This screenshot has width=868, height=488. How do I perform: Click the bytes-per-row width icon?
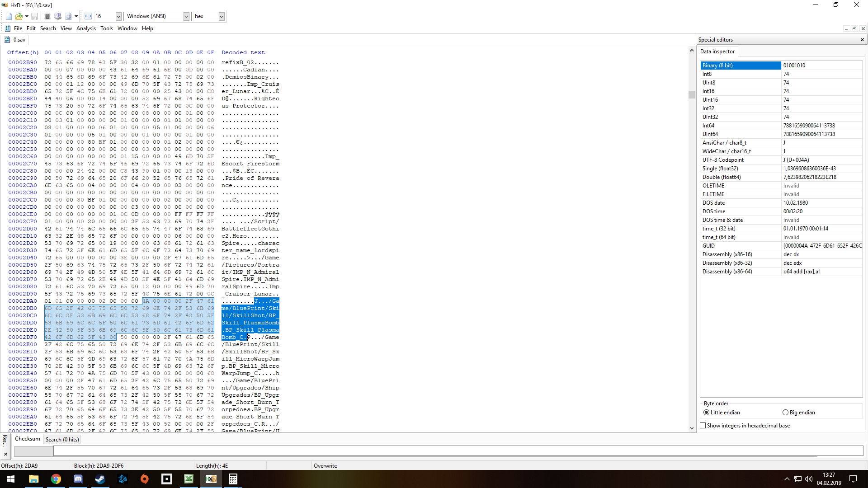[88, 16]
